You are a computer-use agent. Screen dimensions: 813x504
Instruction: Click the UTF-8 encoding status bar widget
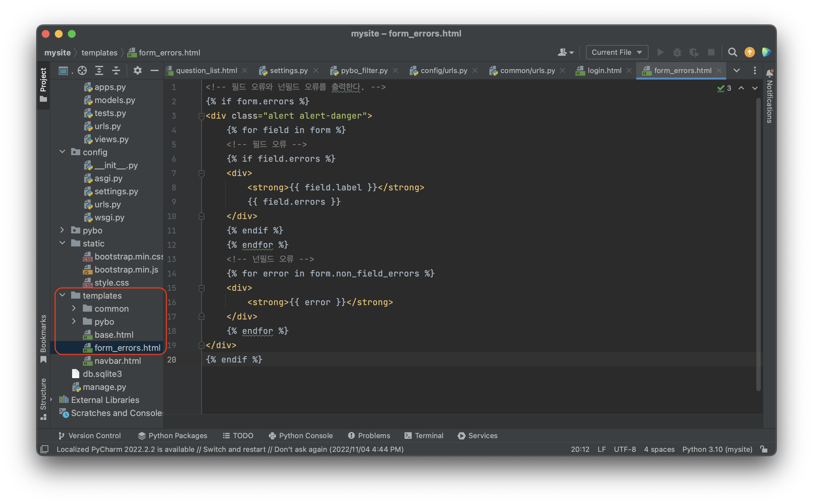(624, 449)
